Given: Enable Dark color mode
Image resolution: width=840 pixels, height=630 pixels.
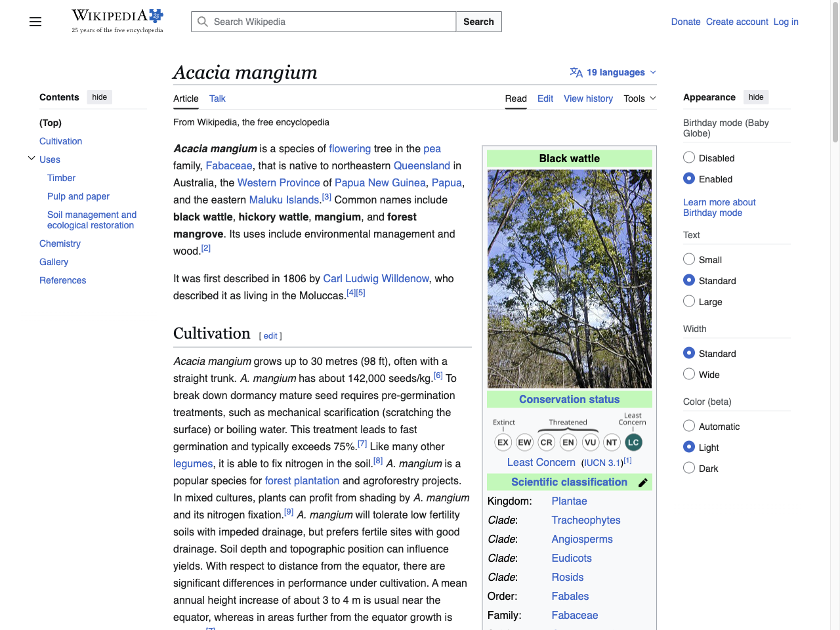Looking at the screenshot, I should coord(689,468).
